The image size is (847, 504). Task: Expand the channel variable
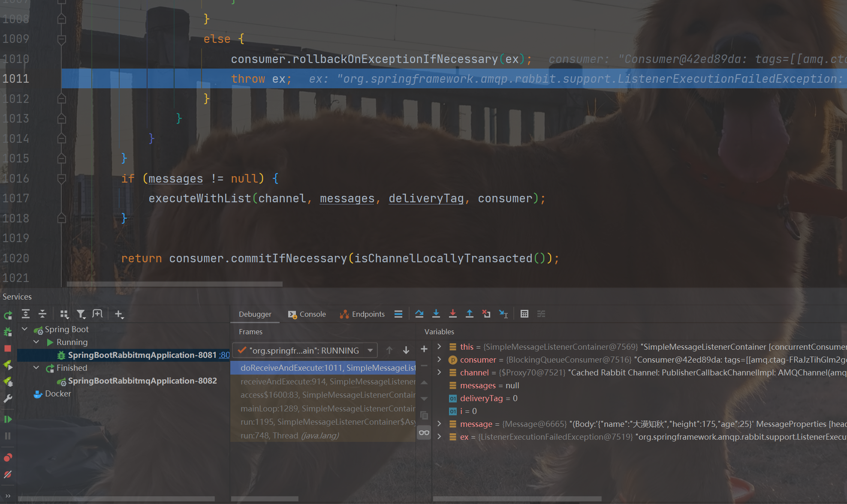point(439,372)
